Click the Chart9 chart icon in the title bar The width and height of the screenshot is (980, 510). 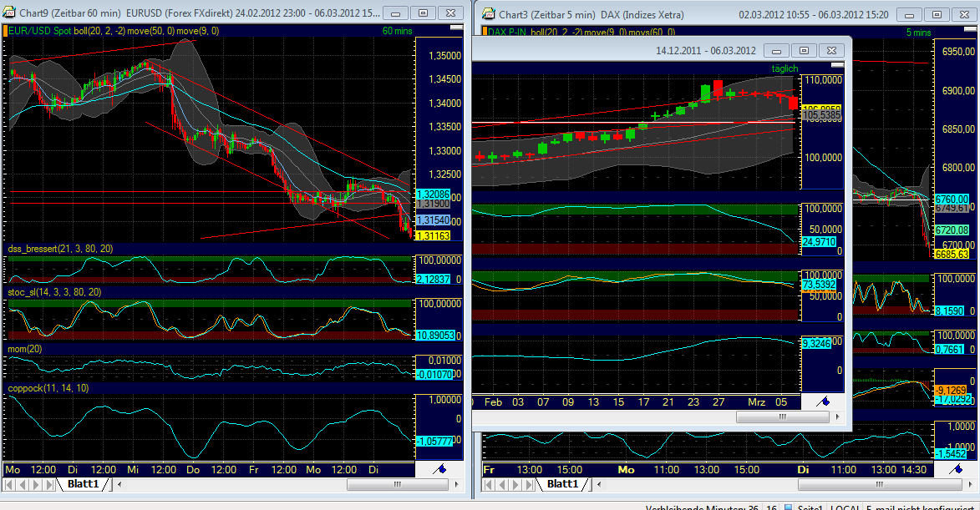(x=8, y=12)
